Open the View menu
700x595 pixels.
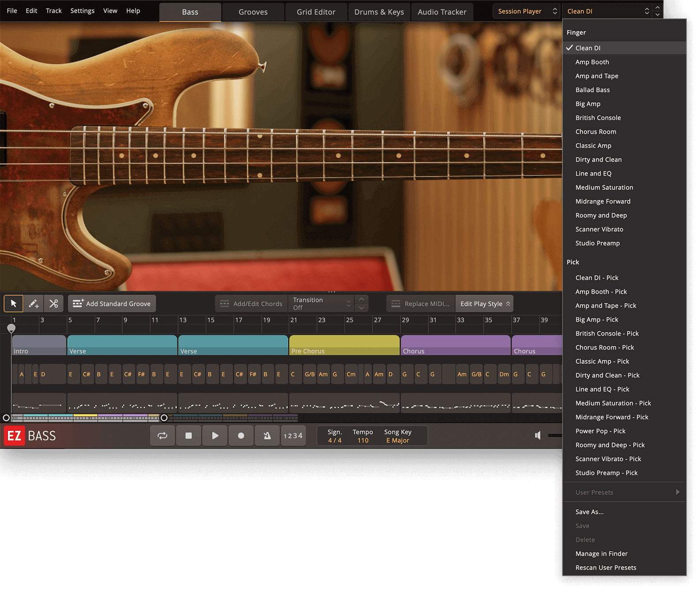point(110,11)
